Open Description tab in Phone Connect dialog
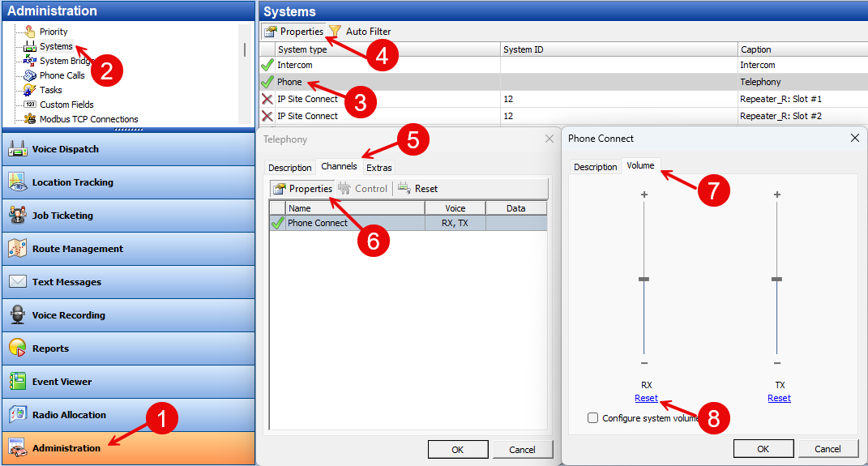 [595, 167]
